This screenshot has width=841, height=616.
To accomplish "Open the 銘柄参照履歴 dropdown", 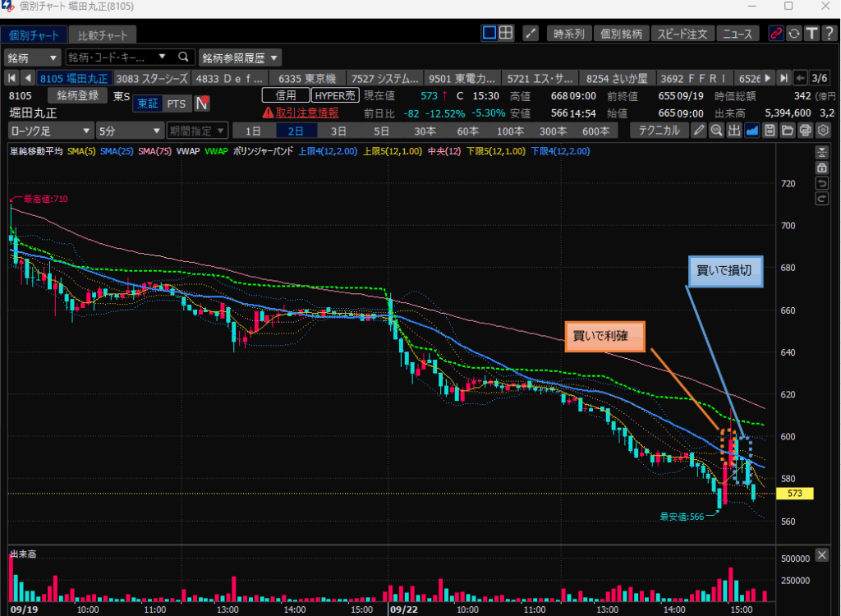I will point(239,57).
